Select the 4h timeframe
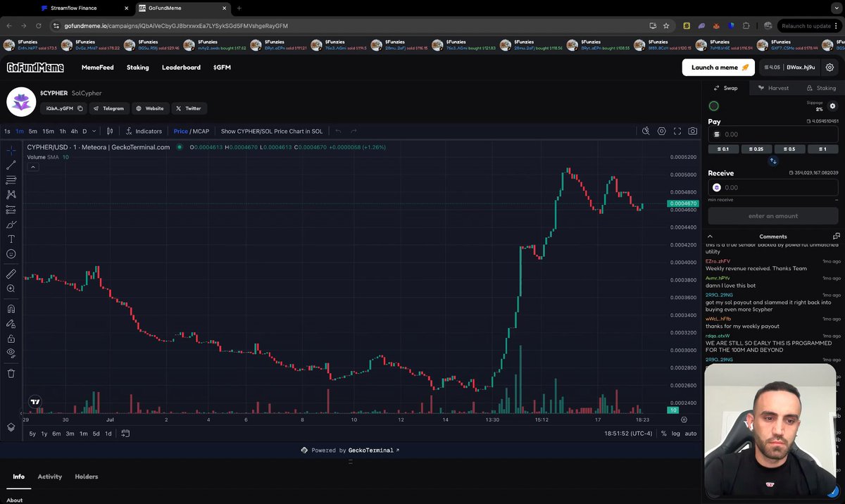This screenshot has height=504, width=845. coord(74,131)
